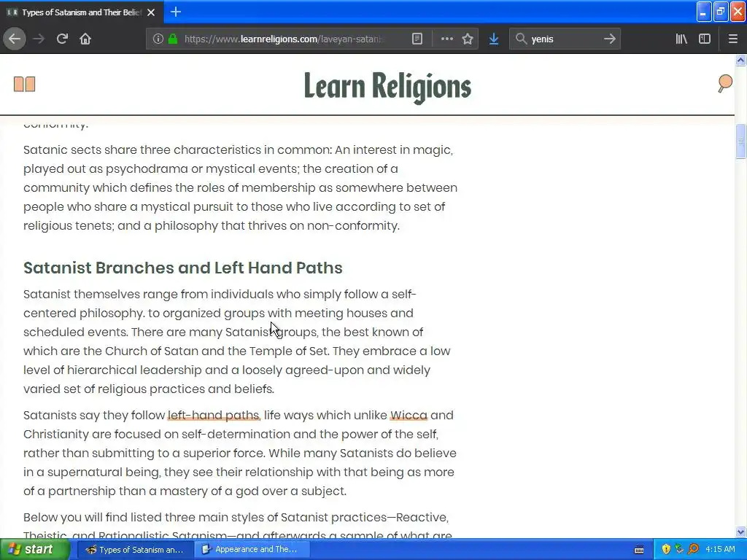The height and width of the screenshot is (560, 747).
Task: Click the network connection tray icon
Action: [x=679, y=550]
